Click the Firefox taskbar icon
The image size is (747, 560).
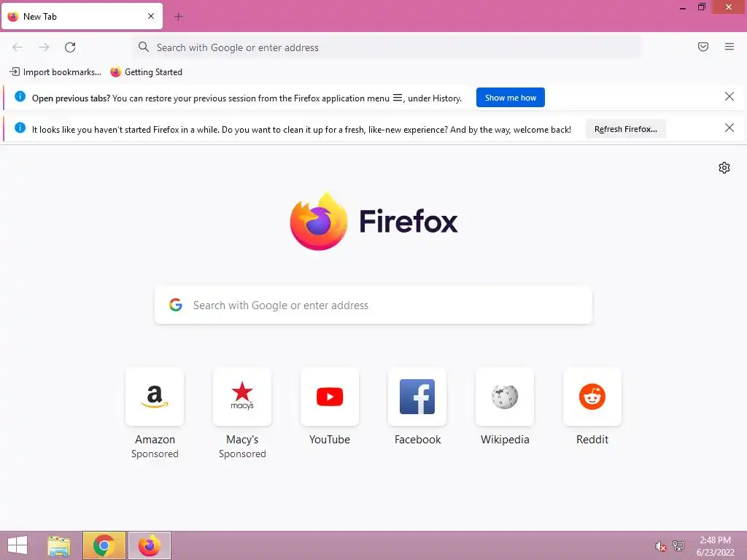tap(150, 545)
